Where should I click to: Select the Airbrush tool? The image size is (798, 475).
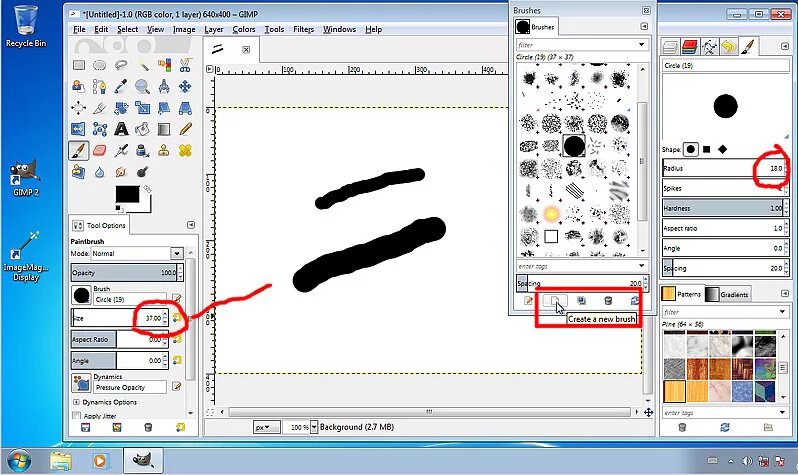[121, 151]
